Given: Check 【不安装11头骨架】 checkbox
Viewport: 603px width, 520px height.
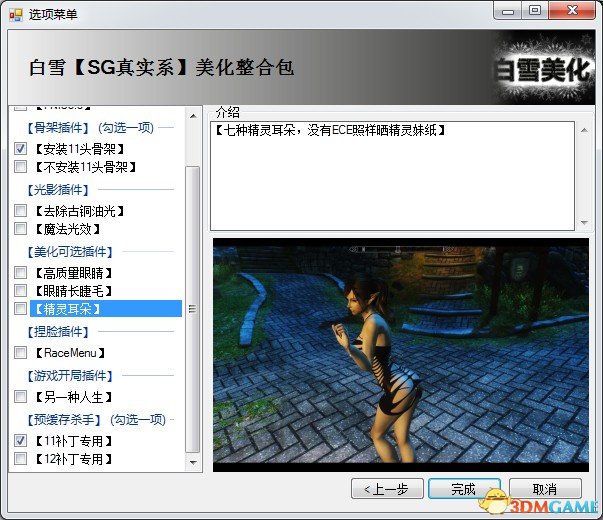Looking at the screenshot, I should (x=20, y=167).
